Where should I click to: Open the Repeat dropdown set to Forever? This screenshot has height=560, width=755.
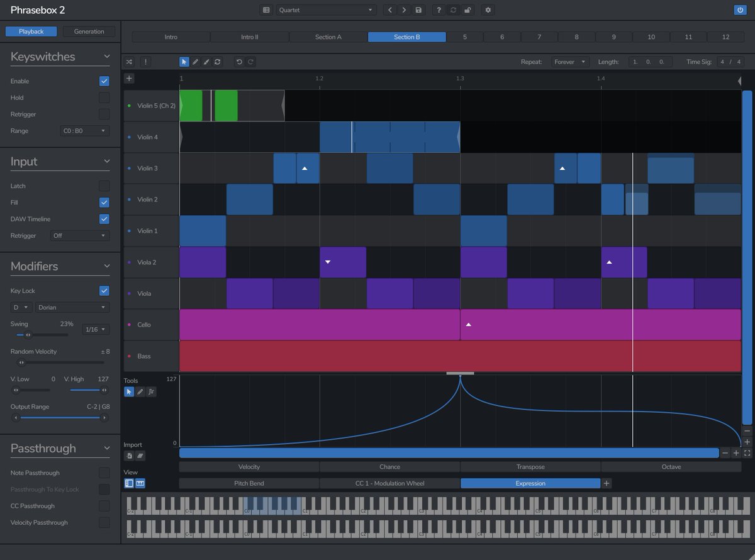(x=569, y=62)
